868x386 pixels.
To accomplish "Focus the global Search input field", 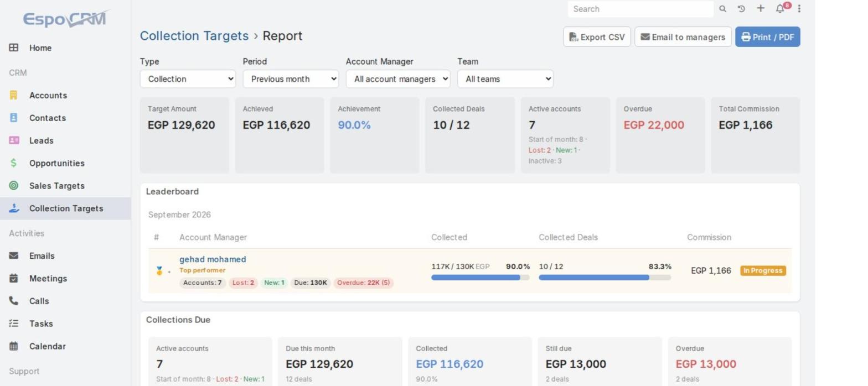I will click(640, 9).
